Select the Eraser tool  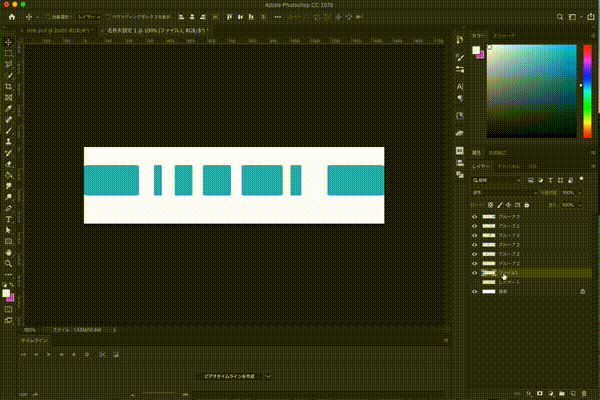(x=8, y=164)
